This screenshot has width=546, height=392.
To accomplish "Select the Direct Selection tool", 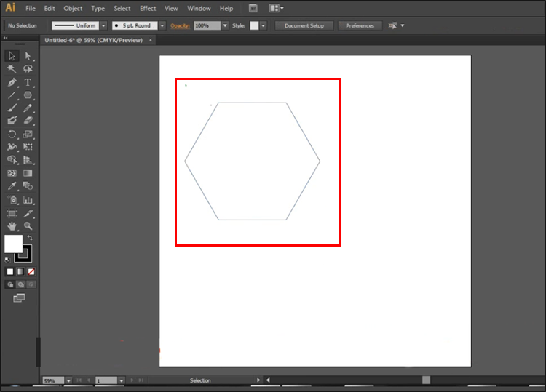I will coord(28,56).
